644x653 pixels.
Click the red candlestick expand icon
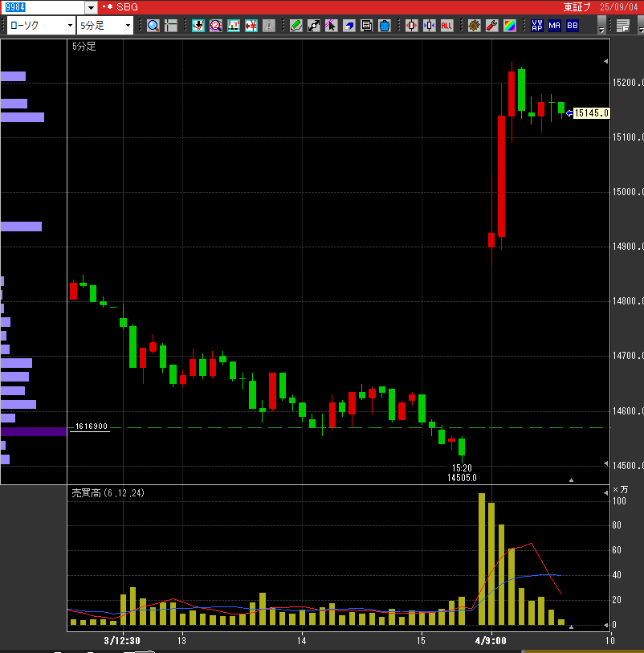tap(412, 26)
